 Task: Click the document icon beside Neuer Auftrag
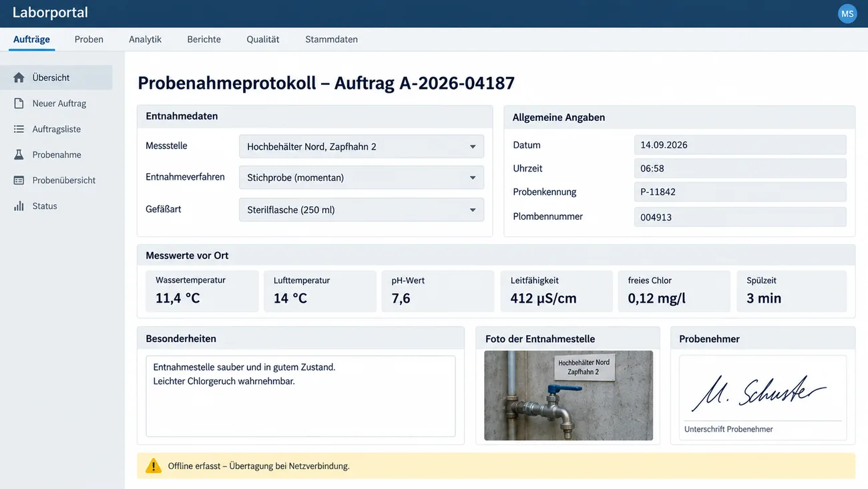(19, 104)
